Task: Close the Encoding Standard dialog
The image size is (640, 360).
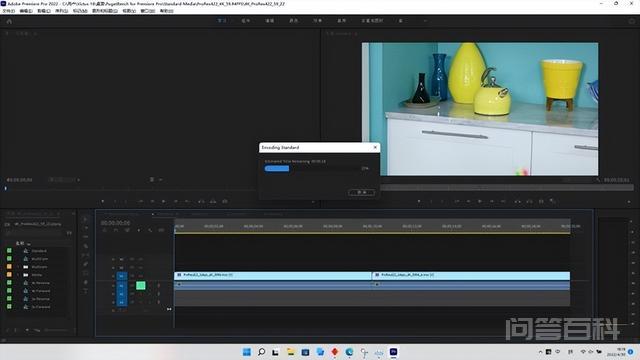Action: 375,147
